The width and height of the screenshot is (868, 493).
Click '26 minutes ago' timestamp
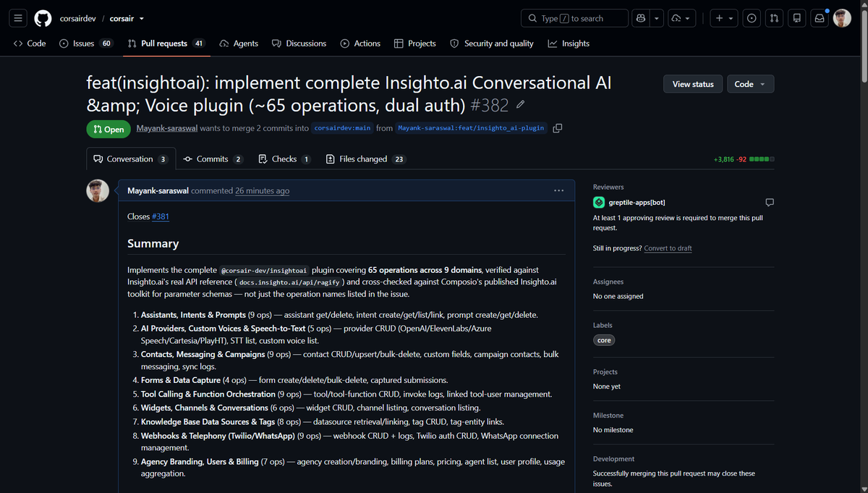pos(262,191)
